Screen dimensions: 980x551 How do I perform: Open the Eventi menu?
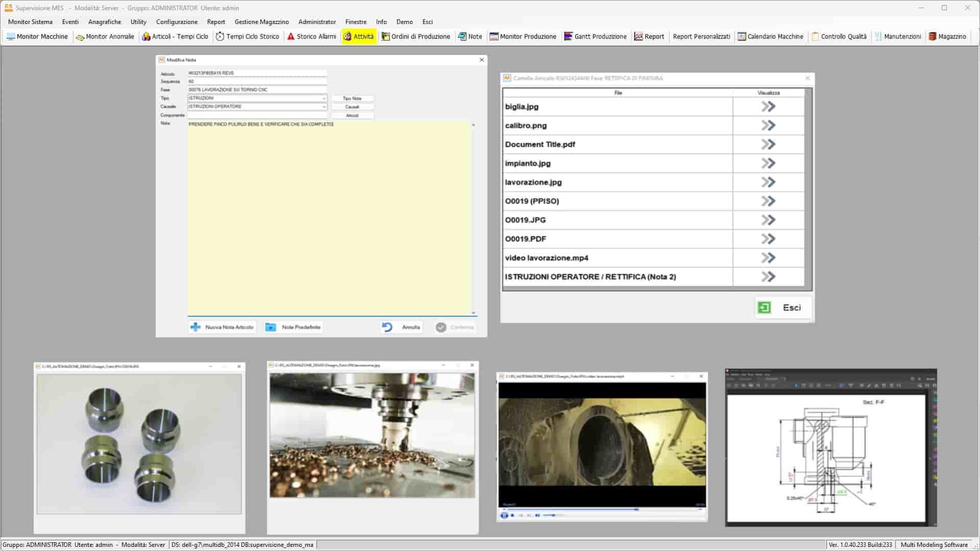(70, 22)
